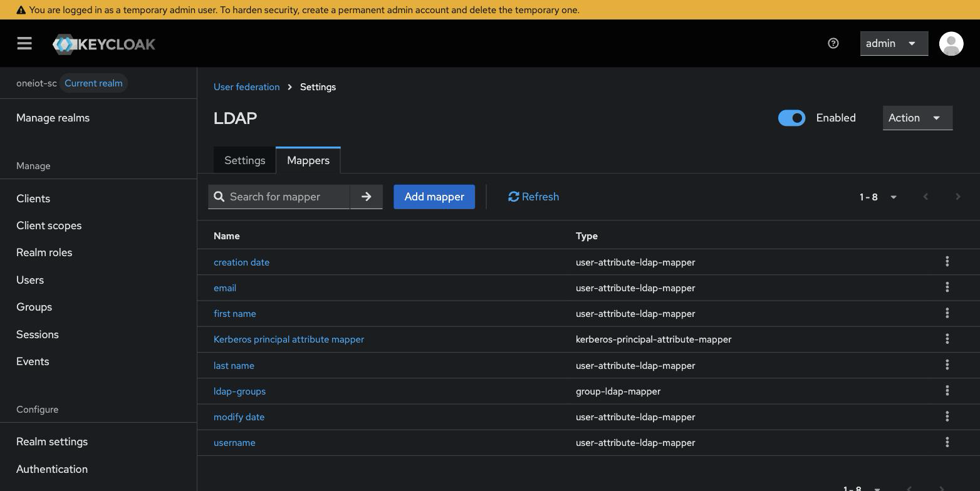Open the help question mark icon
The width and height of the screenshot is (980, 491).
833,43
